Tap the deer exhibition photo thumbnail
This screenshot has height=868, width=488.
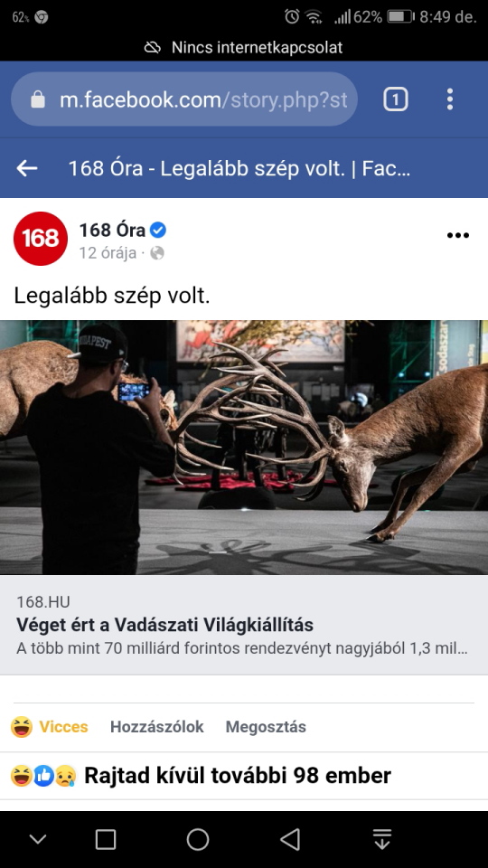pyautogui.click(x=244, y=448)
